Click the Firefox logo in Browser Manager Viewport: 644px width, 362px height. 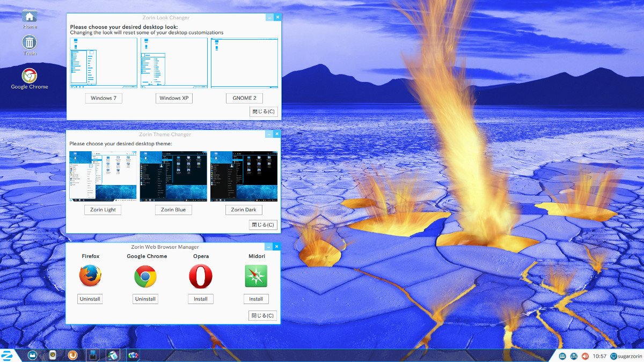point(90,276)
